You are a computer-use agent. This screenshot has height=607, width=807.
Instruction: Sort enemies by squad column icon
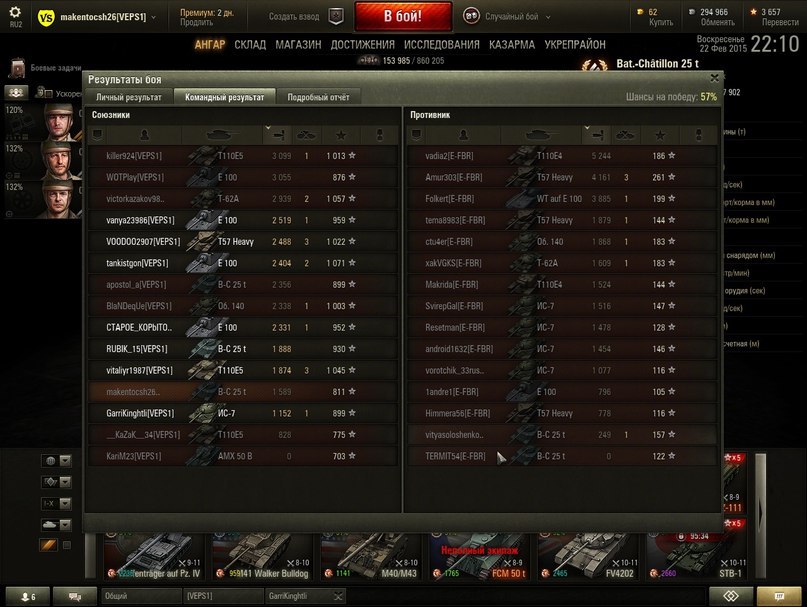coord(416,135)
